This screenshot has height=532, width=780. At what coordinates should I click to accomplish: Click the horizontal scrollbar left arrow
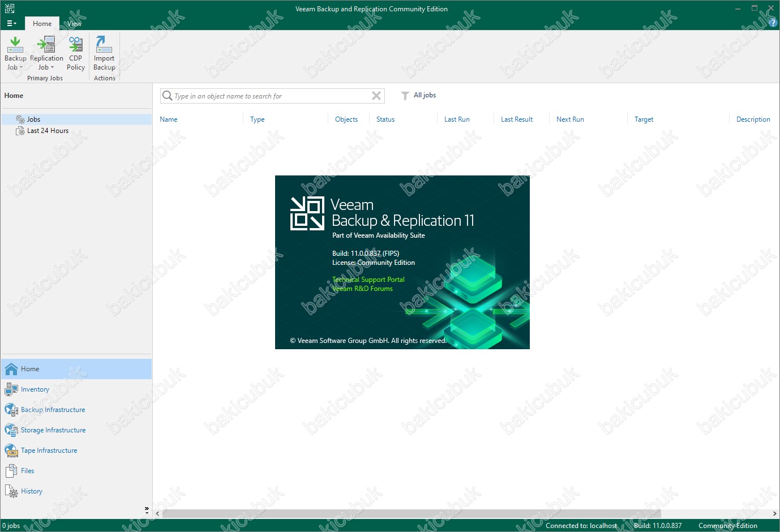[158, 514]
